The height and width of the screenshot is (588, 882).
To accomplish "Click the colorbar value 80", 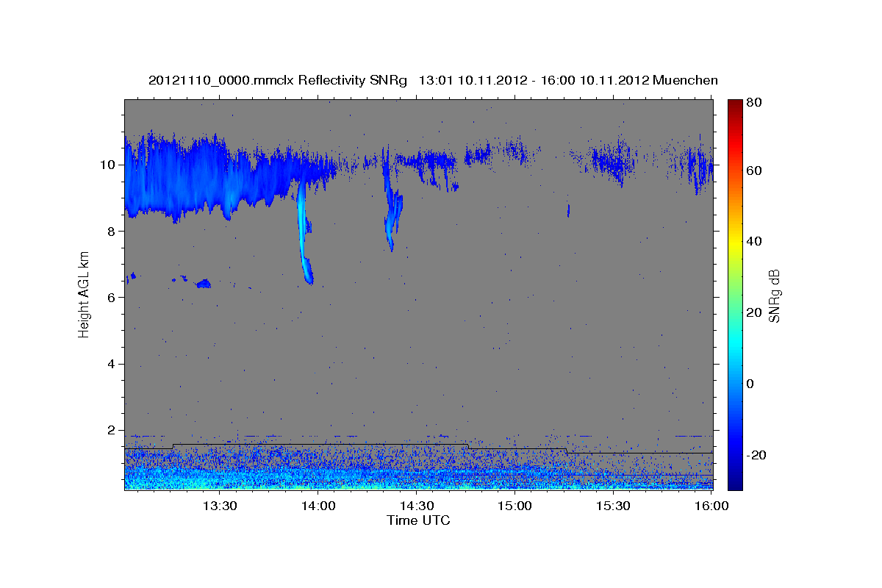I will pos(754,103).
